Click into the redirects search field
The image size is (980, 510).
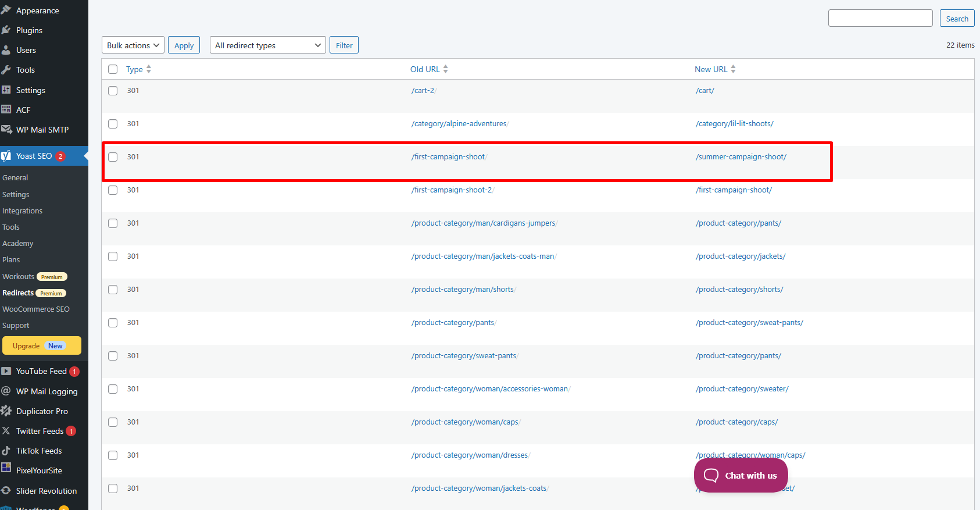[880, 19]
